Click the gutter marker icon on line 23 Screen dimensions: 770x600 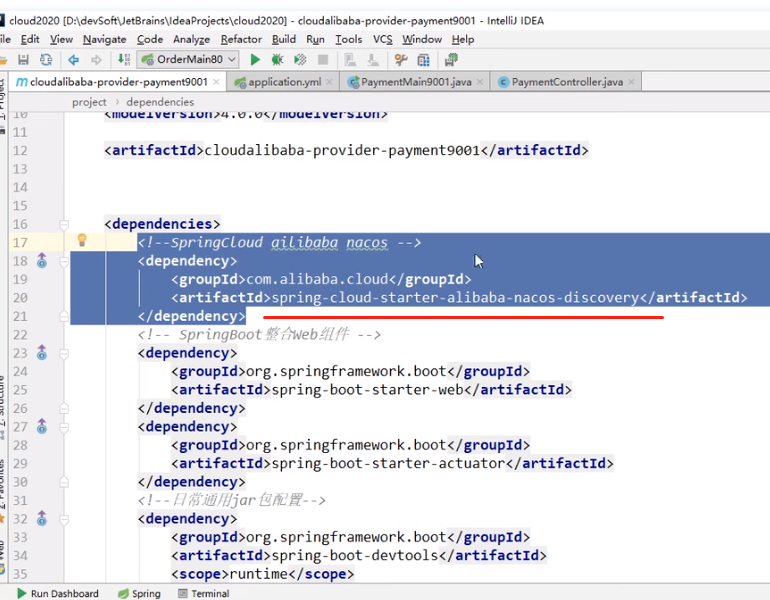coord(42,353)
